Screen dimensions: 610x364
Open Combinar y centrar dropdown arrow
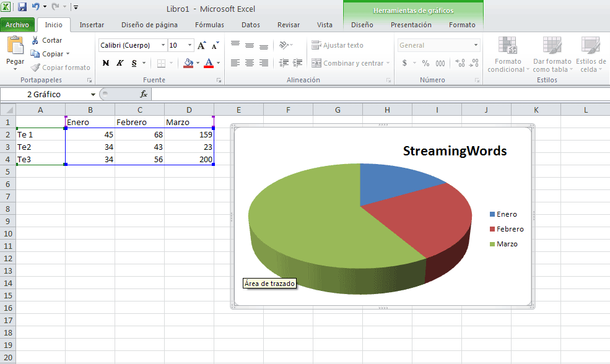coord(388,63)
